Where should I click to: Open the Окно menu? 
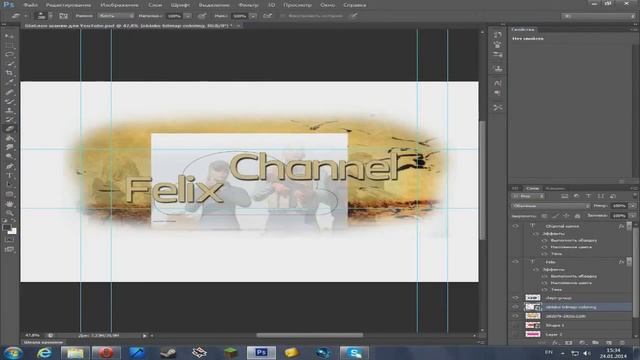point(327,5)
